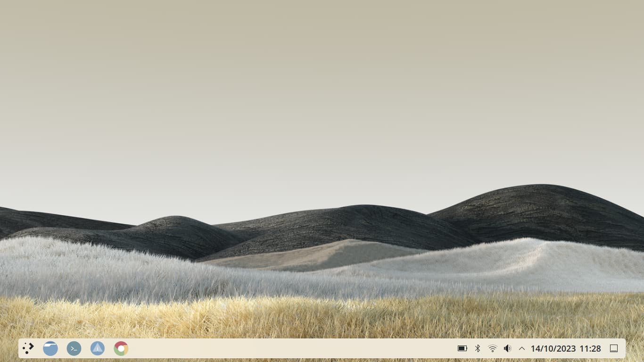Check battery status in the system tray

pos(462,348)
